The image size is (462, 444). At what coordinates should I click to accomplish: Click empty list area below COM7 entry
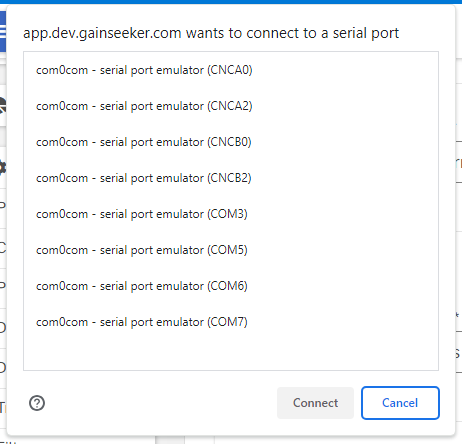tap(231, 355)
